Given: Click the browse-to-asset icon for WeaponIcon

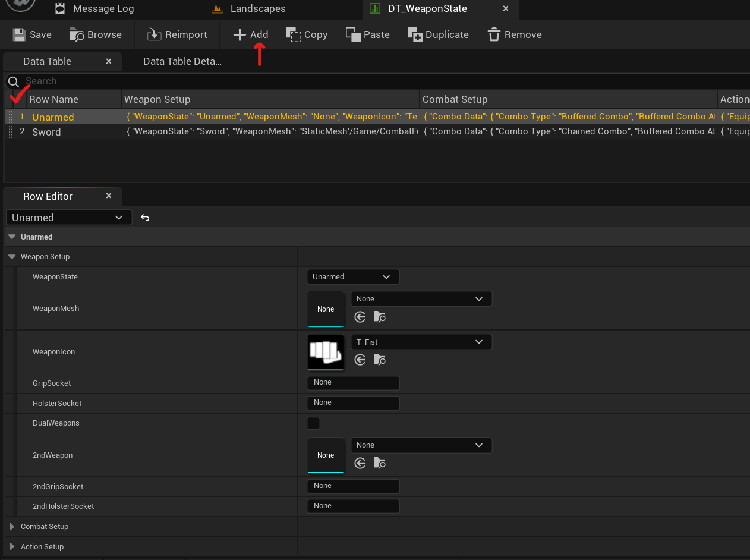Looking at the screenshot, I should click(x=379, y=360).
